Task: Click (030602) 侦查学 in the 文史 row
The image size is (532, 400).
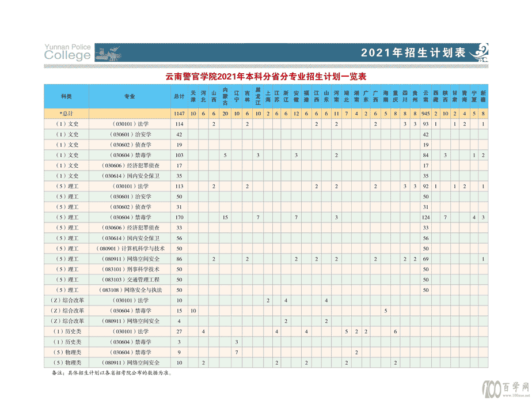Action: click(130, 145)
